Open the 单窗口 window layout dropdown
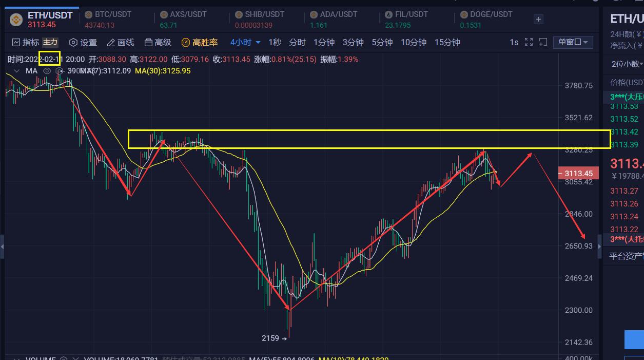 click(x=573, y=42)
